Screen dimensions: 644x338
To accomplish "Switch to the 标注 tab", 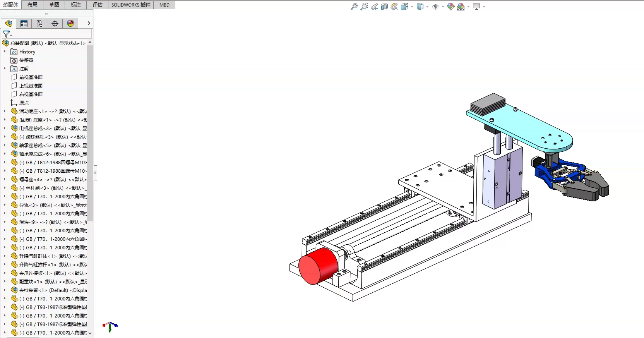I will point(76,5).
